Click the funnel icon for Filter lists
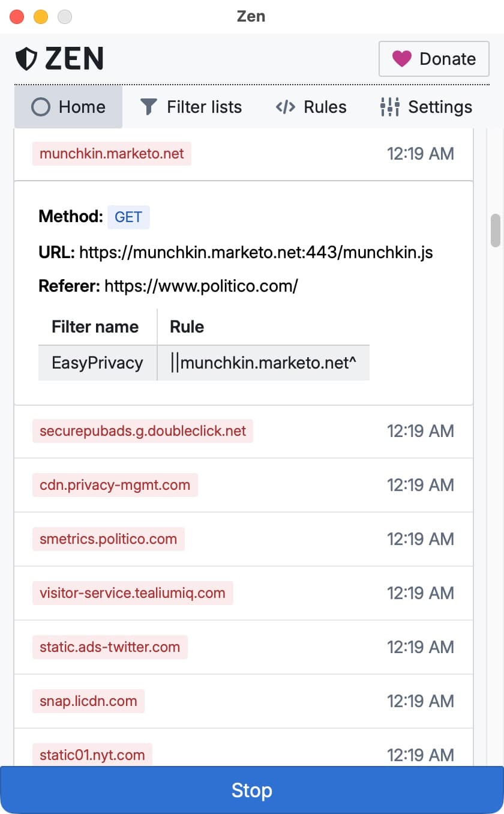The width and height of the screenshot is (504, 814). click(148, 107)
